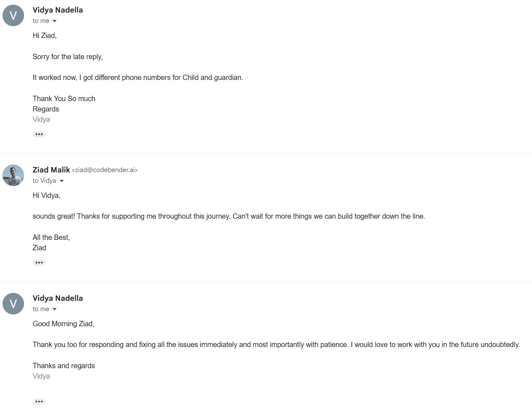Expand trimmed content below "Thanks and regards" signature

tap(39, 402)
